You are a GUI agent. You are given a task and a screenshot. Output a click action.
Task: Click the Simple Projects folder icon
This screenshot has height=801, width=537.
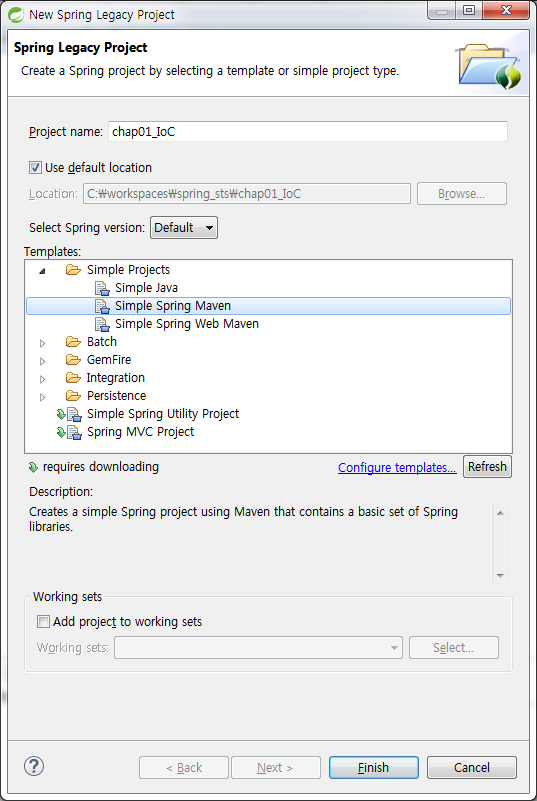(74, 270)
